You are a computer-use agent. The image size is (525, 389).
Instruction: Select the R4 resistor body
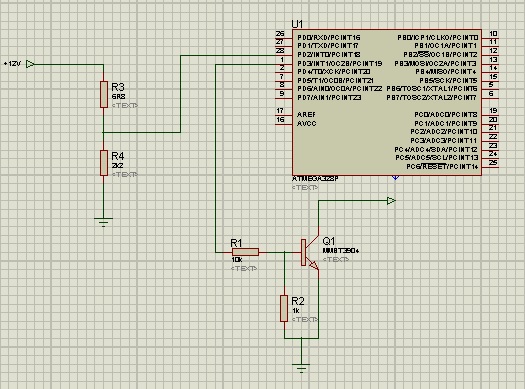tap(104, 163)
